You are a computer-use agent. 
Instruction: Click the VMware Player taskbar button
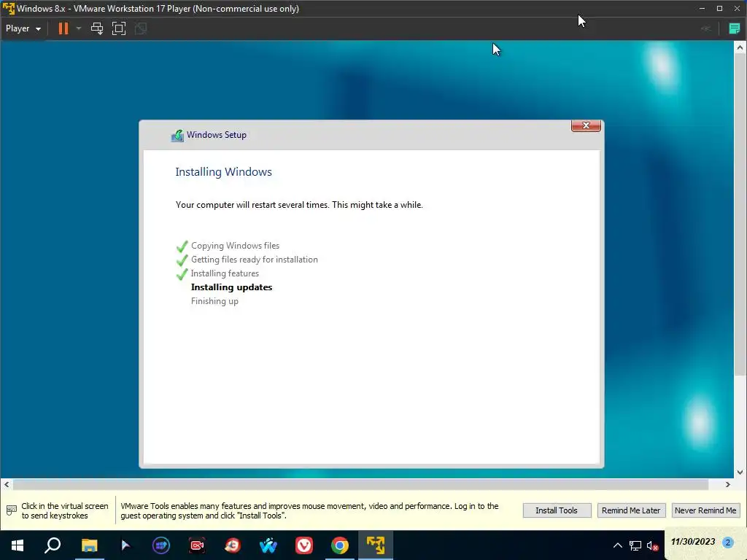coord(376,545)
